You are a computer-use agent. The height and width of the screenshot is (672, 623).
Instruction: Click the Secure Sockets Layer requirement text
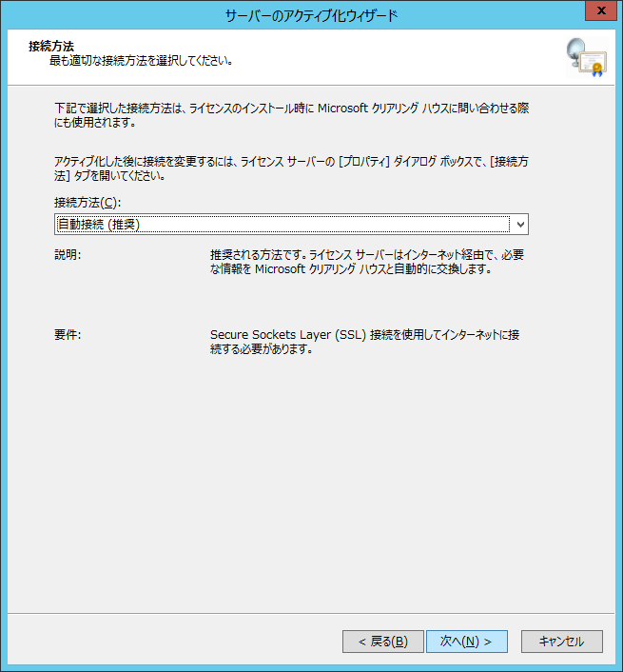point(364,343)
